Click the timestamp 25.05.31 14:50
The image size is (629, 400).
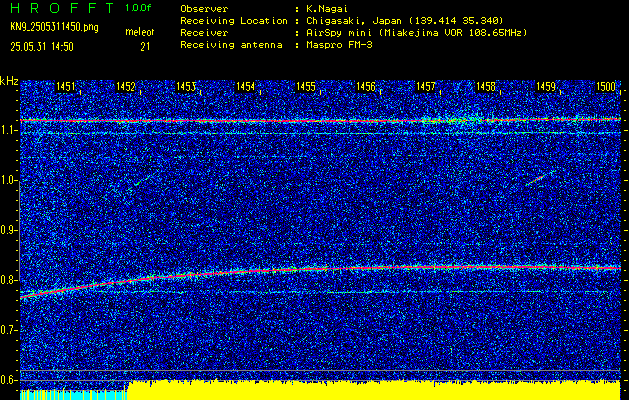42,47
